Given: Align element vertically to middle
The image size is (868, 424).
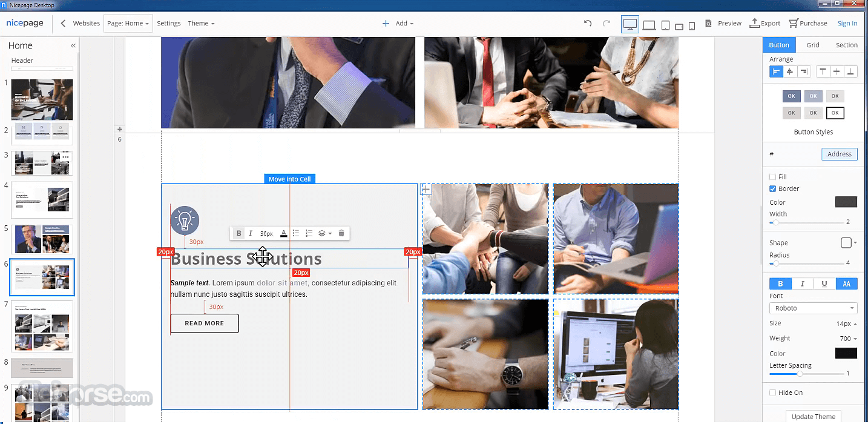Looking at the screenshot, I should [x=837, y=71].
